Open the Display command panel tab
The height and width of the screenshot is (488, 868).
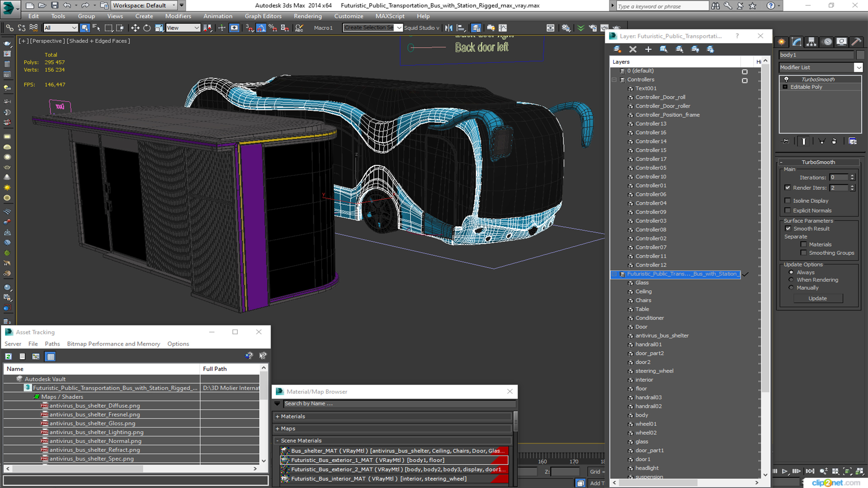[x=841, y=42]
